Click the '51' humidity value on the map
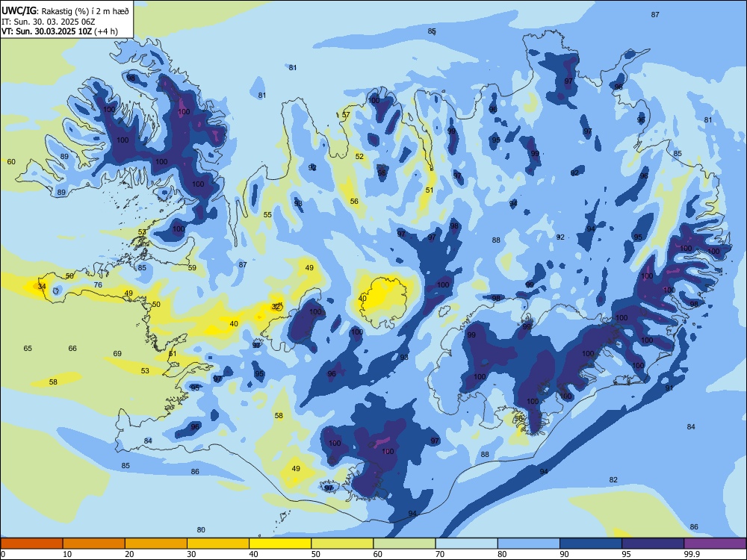 430,190
